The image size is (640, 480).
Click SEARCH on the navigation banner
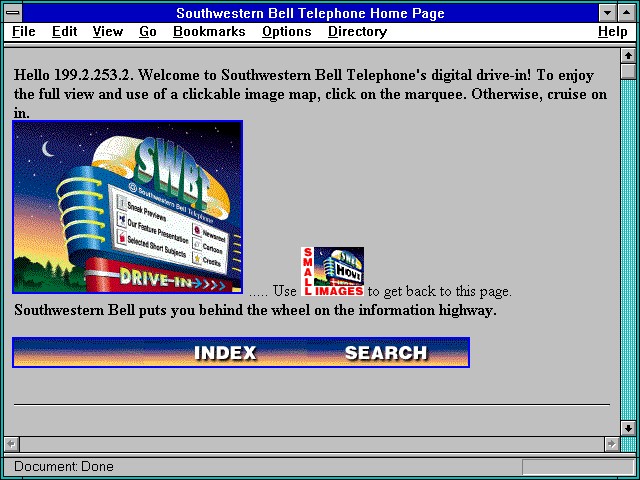point(386,353)
